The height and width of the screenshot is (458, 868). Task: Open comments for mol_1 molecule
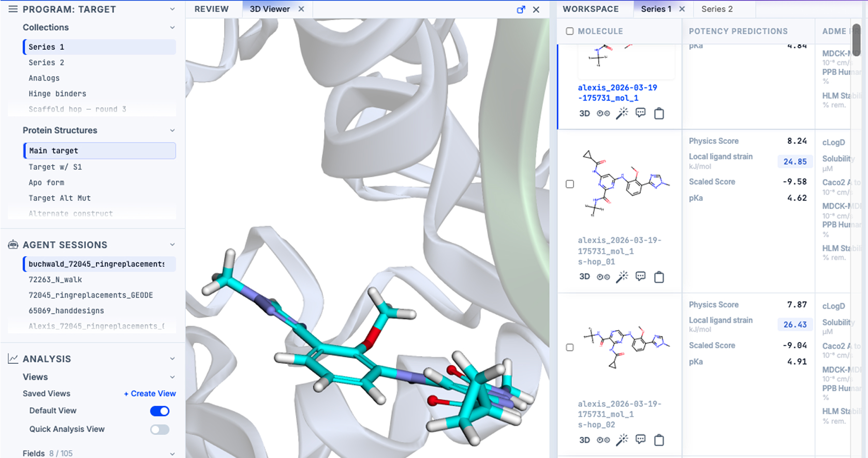coord(641,113)
